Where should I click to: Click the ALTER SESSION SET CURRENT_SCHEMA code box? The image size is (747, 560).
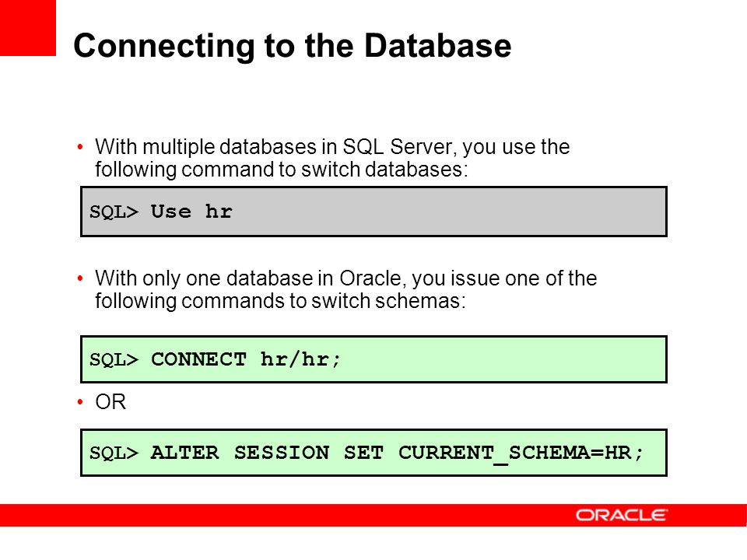tap(373, 453)
